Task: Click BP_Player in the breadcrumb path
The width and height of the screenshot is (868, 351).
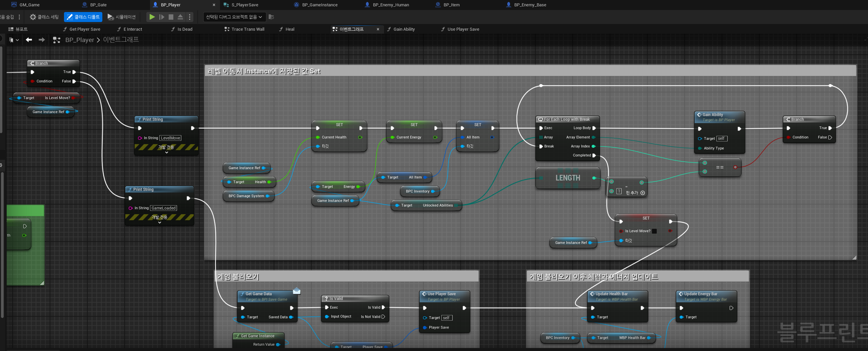Action: tap(80, 40)
